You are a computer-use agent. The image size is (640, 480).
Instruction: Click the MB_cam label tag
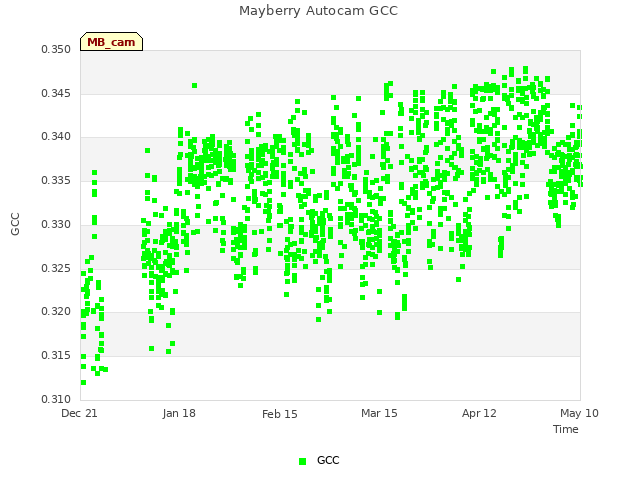pos(111,42)
